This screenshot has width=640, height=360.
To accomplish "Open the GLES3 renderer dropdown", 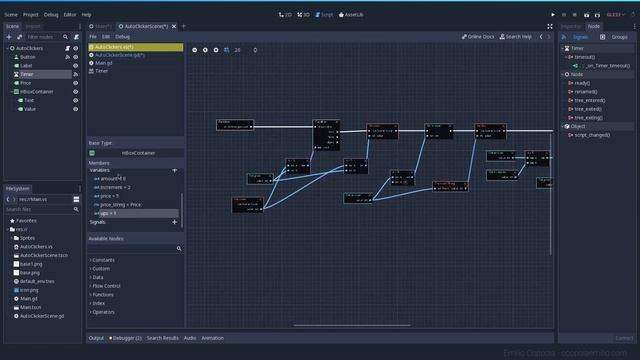I will (616, 15).
